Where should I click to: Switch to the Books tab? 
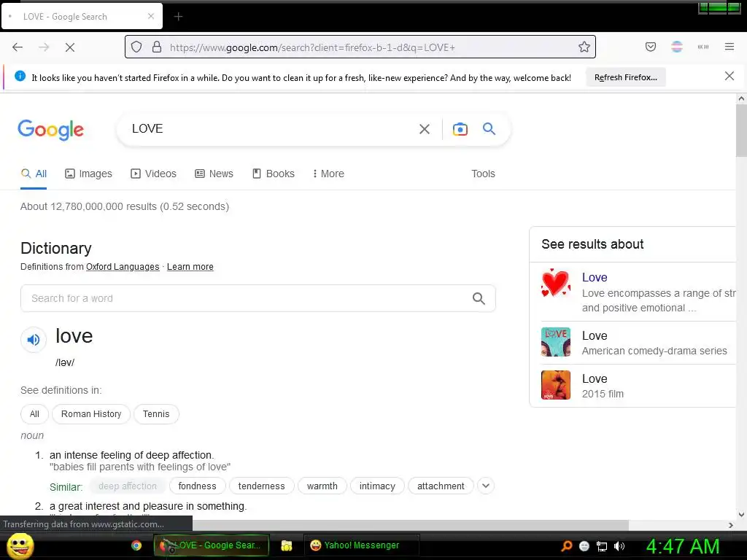click(x=274, y=174)
